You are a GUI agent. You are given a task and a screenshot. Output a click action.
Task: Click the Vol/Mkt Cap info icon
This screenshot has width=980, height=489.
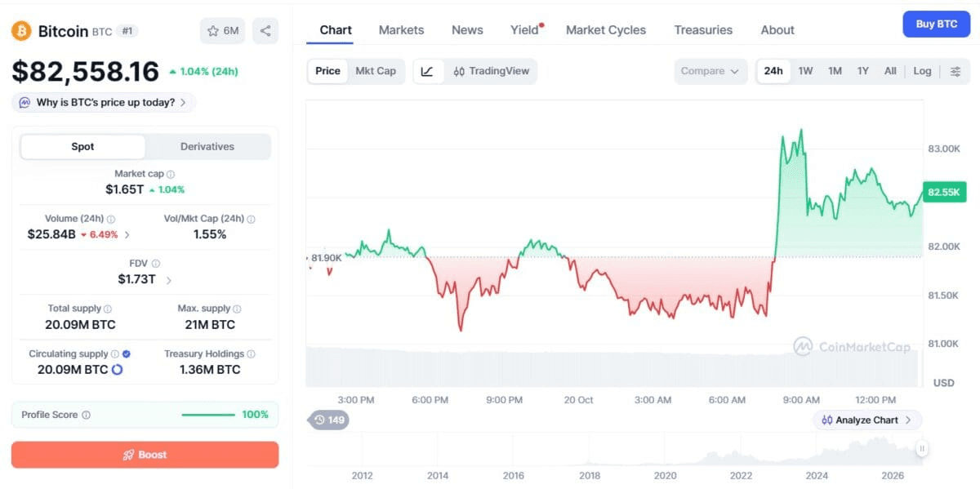(x=251, y=219)
